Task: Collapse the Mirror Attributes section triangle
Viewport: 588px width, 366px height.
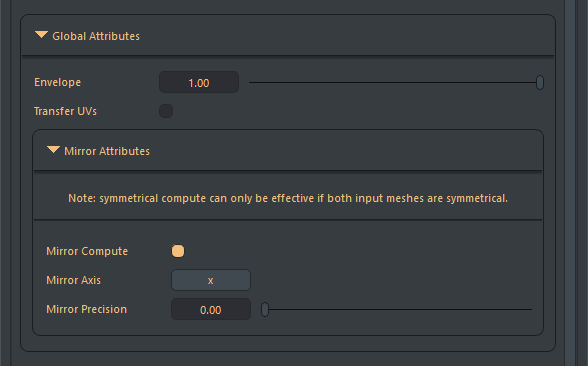Action: tap(53, 150)
